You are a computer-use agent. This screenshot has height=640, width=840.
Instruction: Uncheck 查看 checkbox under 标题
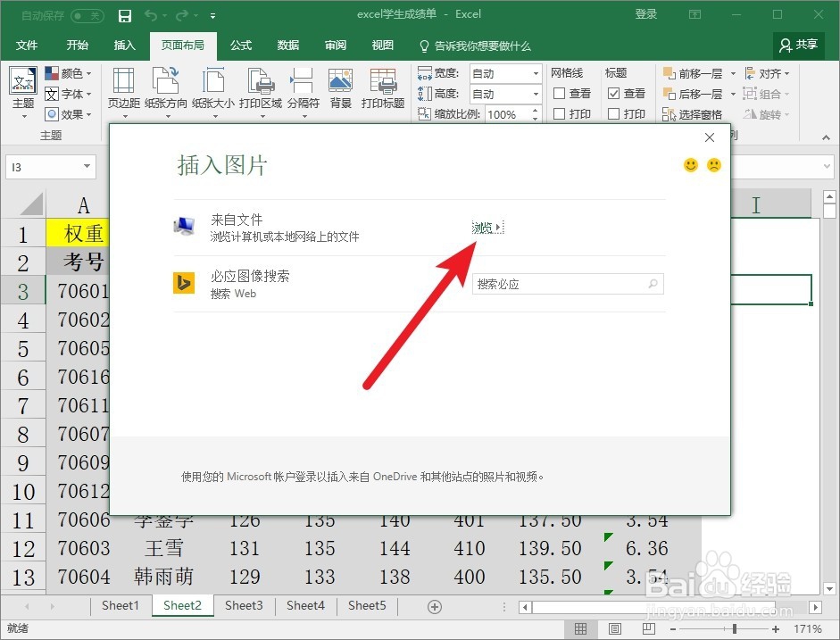pos(614,93)
